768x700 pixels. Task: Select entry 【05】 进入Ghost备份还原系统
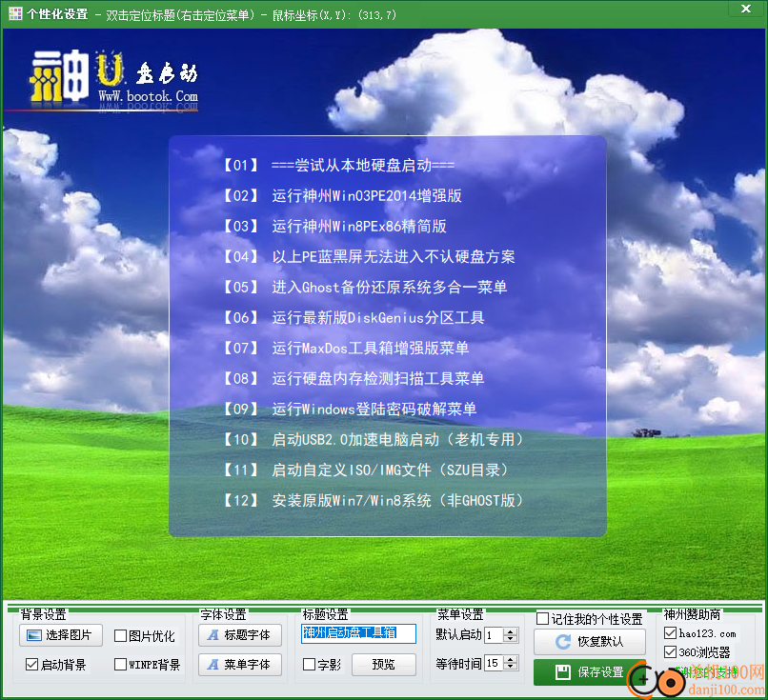coord(365,287)
